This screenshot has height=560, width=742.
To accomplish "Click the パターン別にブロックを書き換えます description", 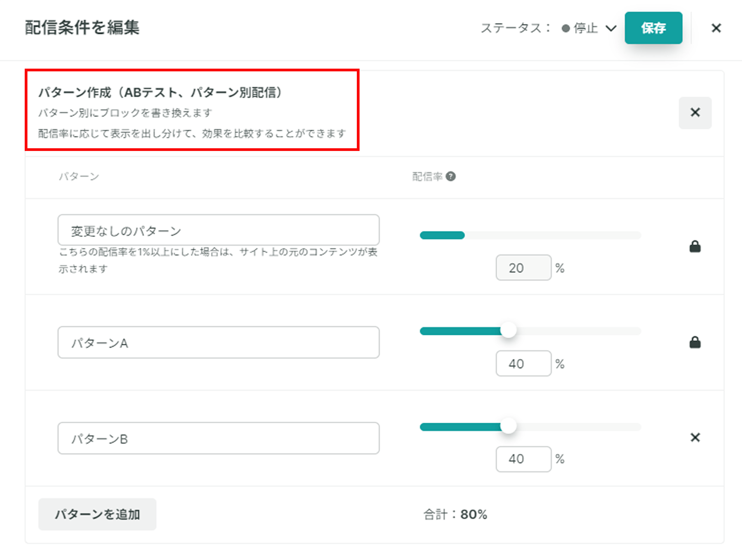I will 125,113.
